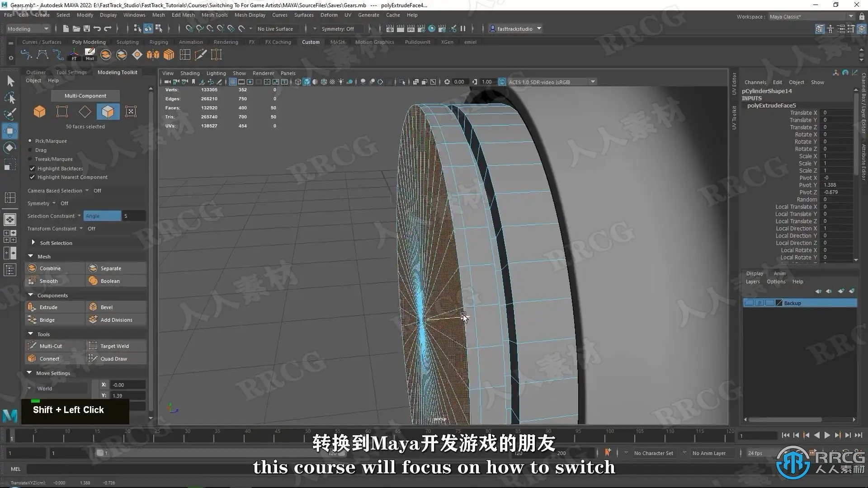Click the Combine mesh button

tap(50, 268)
